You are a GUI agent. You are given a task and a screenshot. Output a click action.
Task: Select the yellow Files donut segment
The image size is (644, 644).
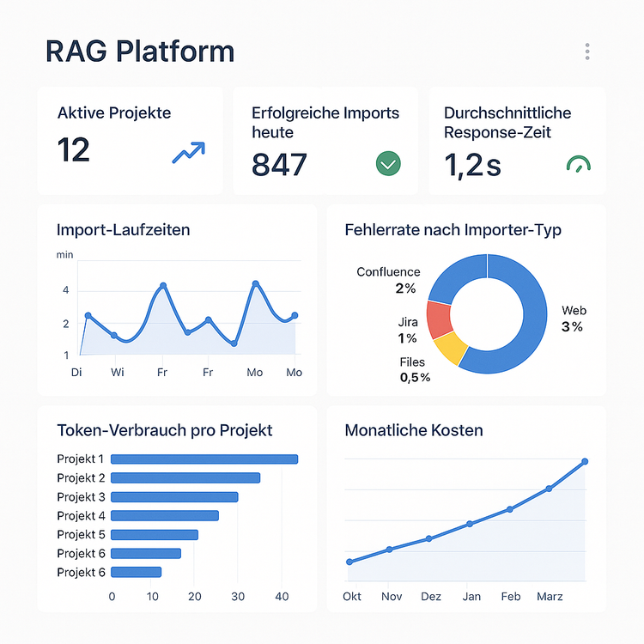pyautogui.click(x=452, y=348)
